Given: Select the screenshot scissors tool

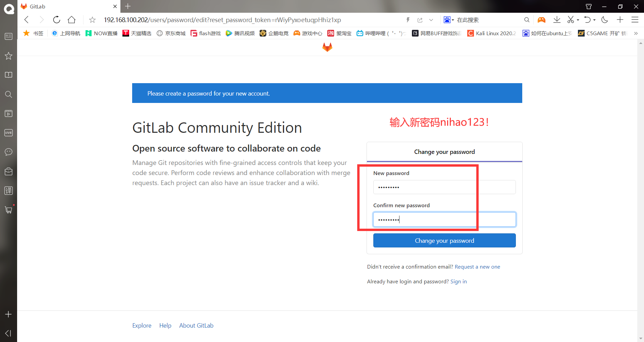Looking at the screenshot, I should pos(571,20).
